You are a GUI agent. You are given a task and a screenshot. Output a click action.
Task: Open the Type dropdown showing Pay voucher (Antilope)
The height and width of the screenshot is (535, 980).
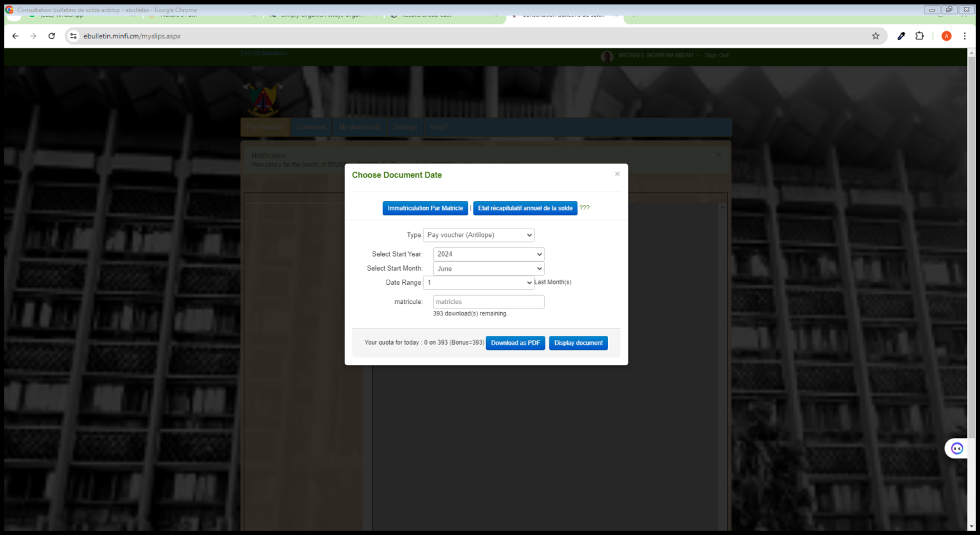479,235
